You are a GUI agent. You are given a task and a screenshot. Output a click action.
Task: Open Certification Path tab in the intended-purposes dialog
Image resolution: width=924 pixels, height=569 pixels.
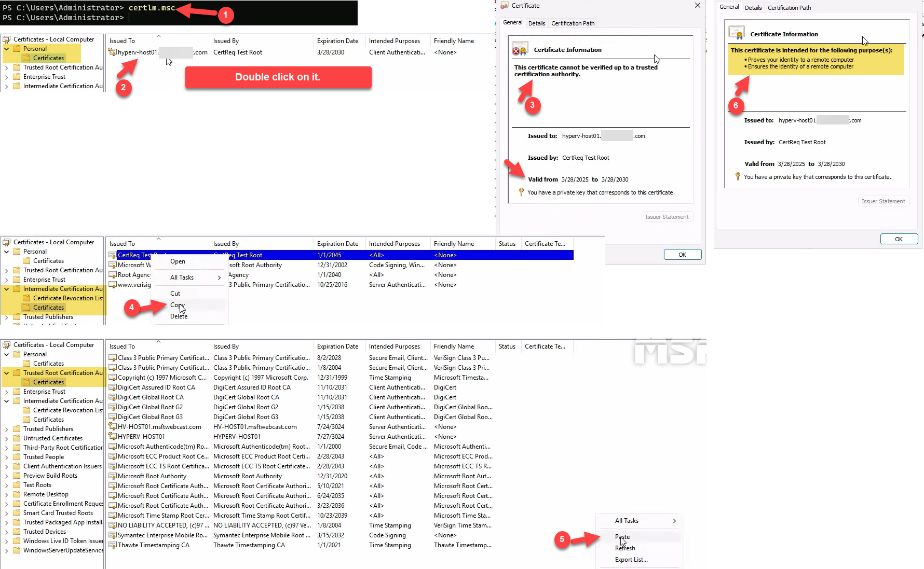[789, 8]
